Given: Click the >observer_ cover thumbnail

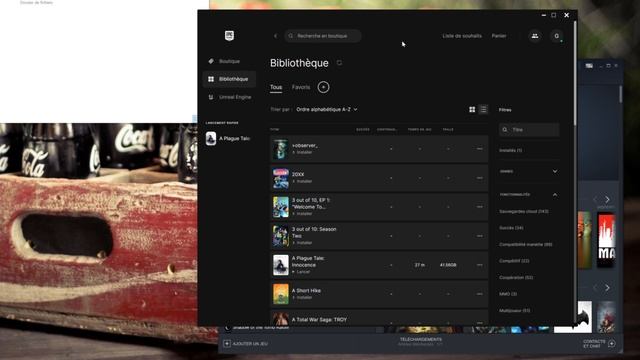Looking at the screenshot, I should pos(281,149).
